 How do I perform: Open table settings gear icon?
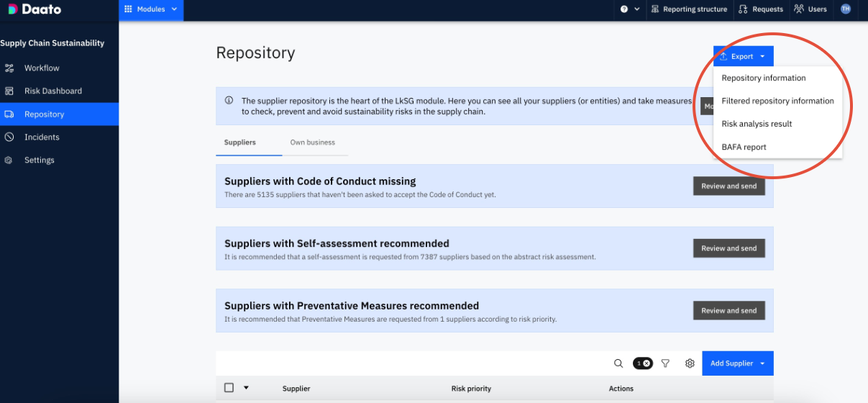[x=690, y=363]
